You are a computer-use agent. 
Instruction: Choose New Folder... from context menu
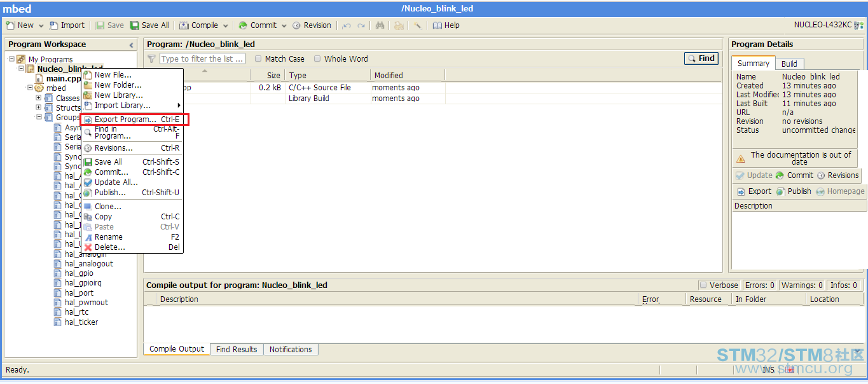pos(132,85)
